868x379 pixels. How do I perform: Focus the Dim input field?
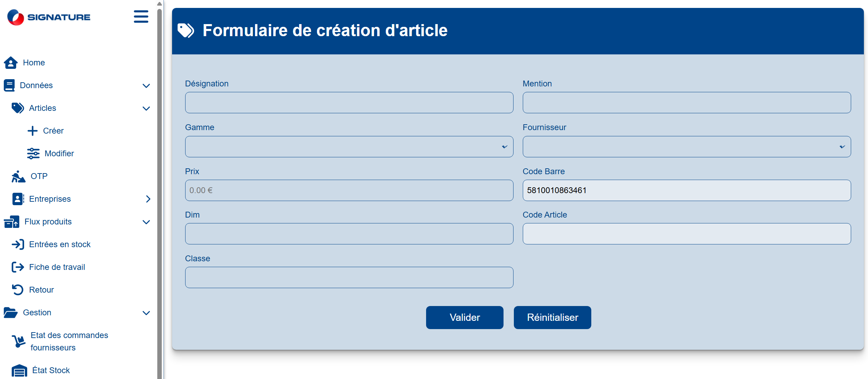(349, 234)
